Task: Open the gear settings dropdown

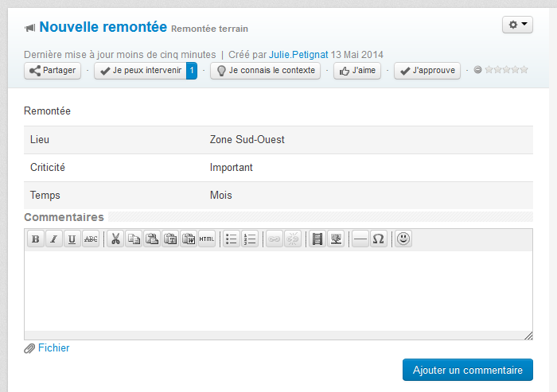Action: [x=517, y=25]
